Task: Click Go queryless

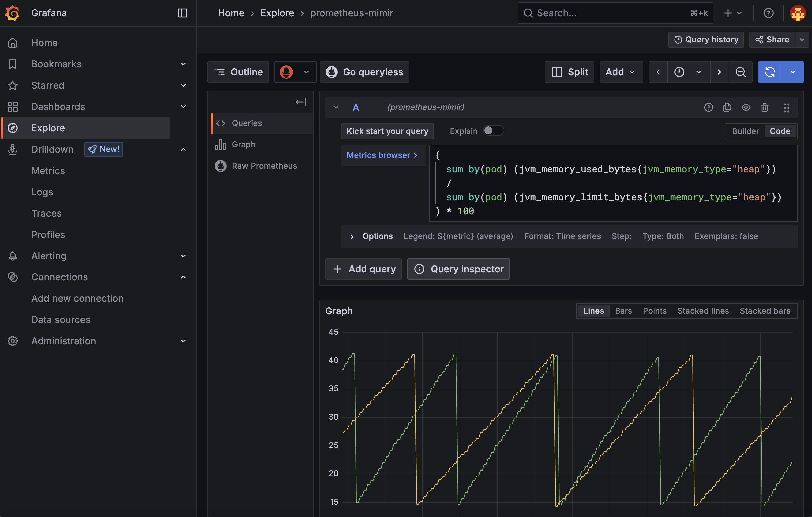Action: point(364,72)
